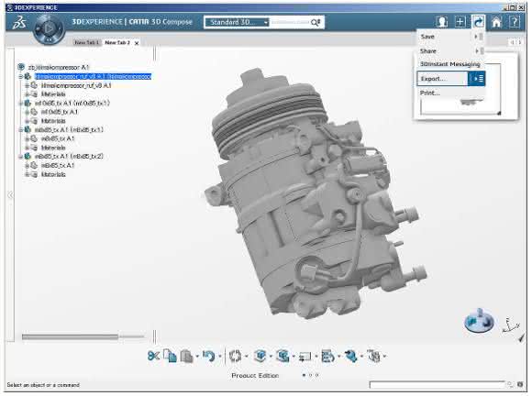Viewport: 532px width, 396px height.
Task: Click the last tree-structure toolbar icon
Action: click(x=374, y=356)
